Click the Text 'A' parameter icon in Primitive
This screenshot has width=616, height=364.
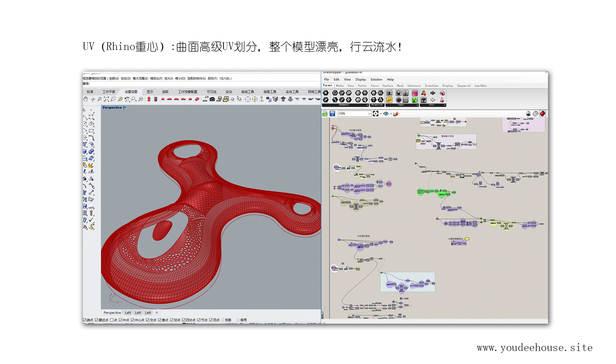click(380, 100)
